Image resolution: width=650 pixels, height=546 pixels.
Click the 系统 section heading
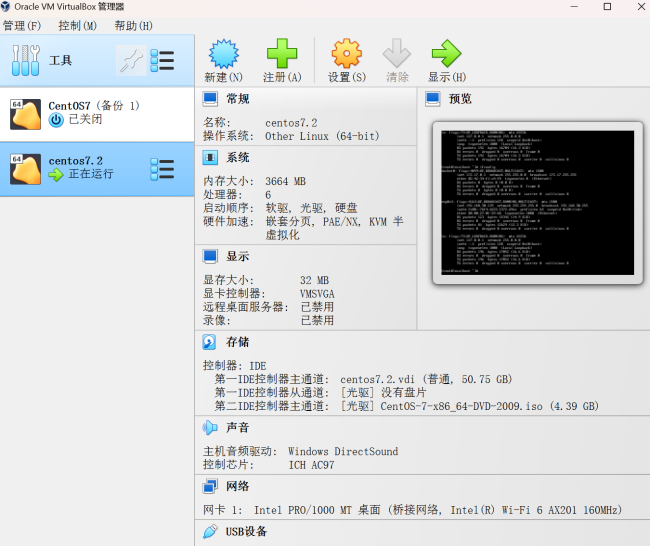(238, 158)
